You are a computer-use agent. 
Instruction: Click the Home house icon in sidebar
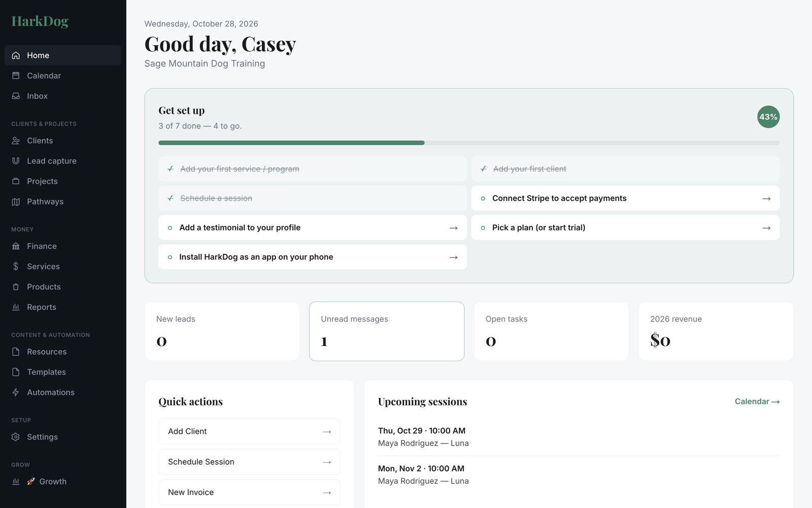16,55
